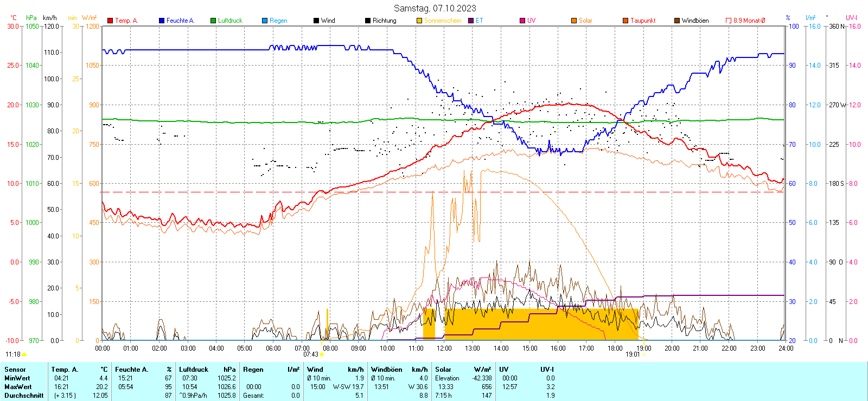Select the Durchschnitt row label

tap(24, 396)
